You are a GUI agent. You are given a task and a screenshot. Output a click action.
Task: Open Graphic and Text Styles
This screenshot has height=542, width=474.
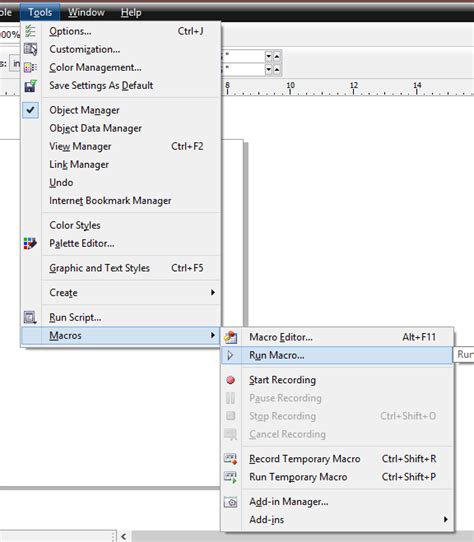point(121,268)
